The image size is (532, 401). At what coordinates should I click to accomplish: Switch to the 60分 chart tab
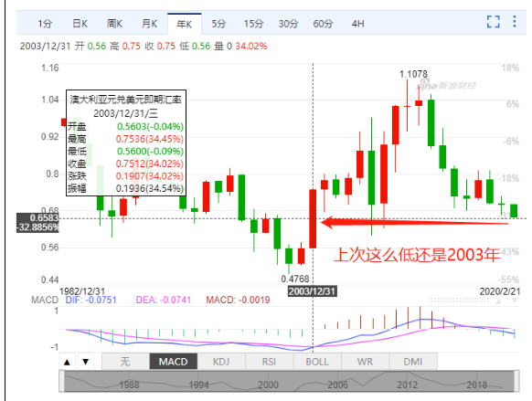tap(323, 24)
